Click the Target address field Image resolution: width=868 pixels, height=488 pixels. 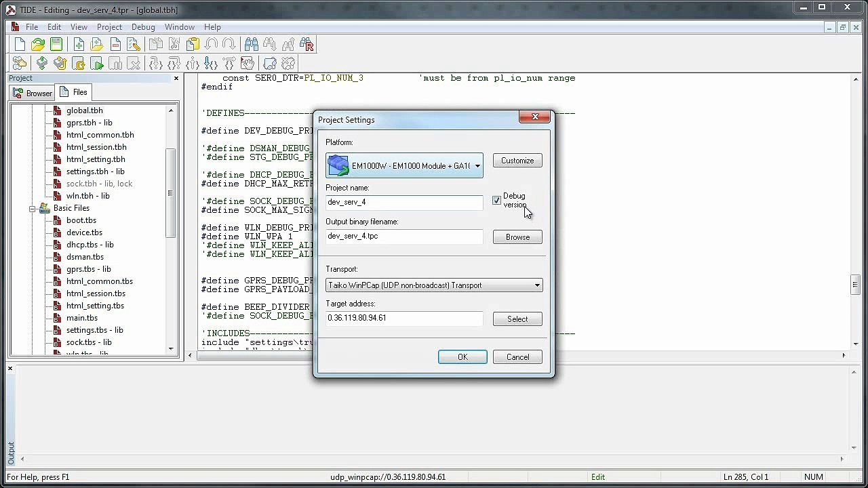click(404, 318)
